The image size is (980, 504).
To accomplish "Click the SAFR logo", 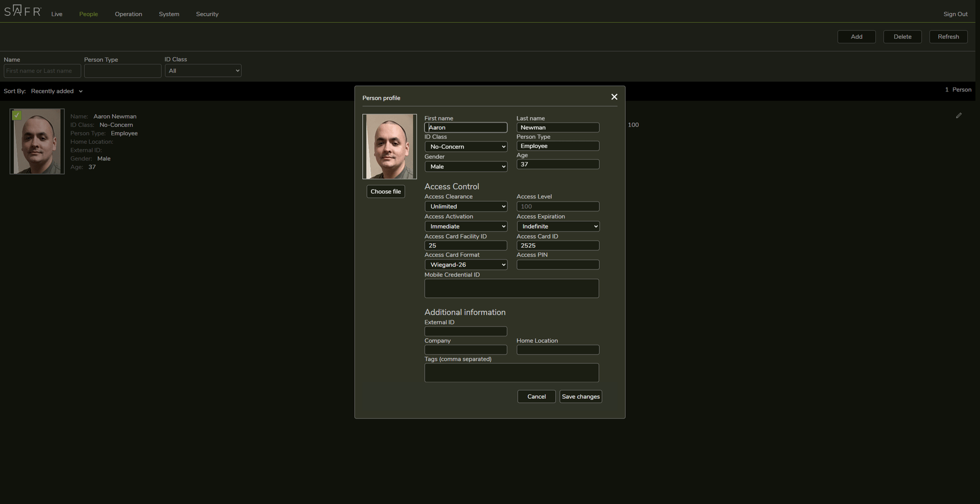I will [x=22, y=10].
